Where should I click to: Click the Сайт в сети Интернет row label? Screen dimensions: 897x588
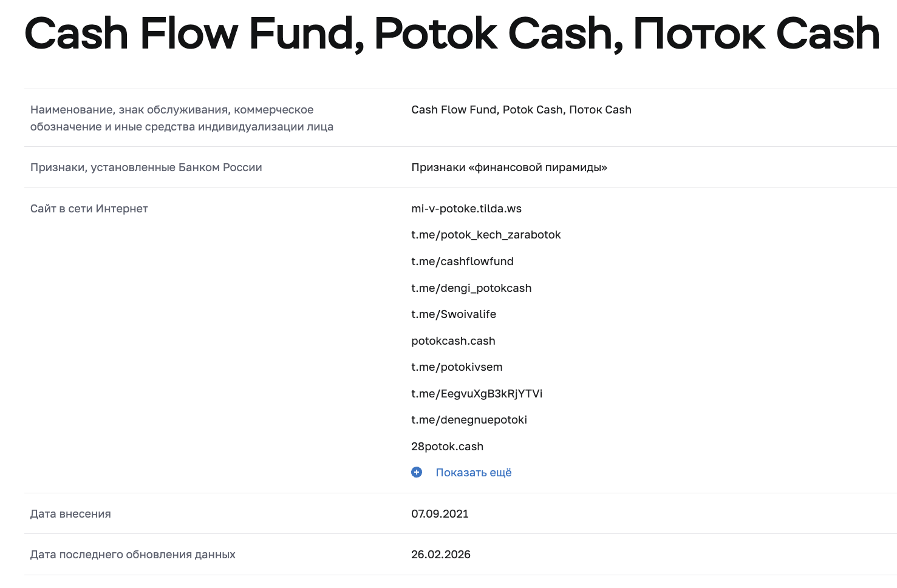coord(89,208)
